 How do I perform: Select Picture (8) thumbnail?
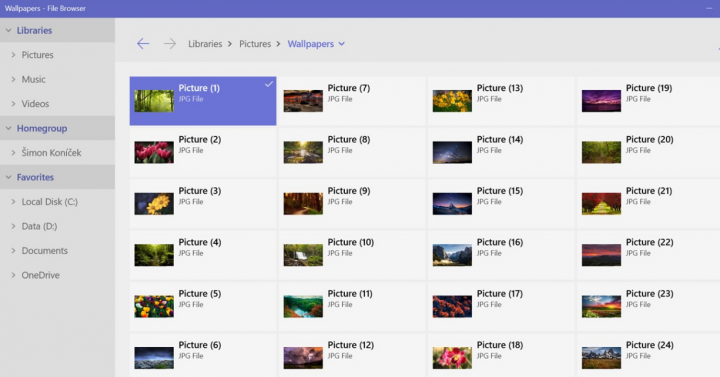pos(303,152)
